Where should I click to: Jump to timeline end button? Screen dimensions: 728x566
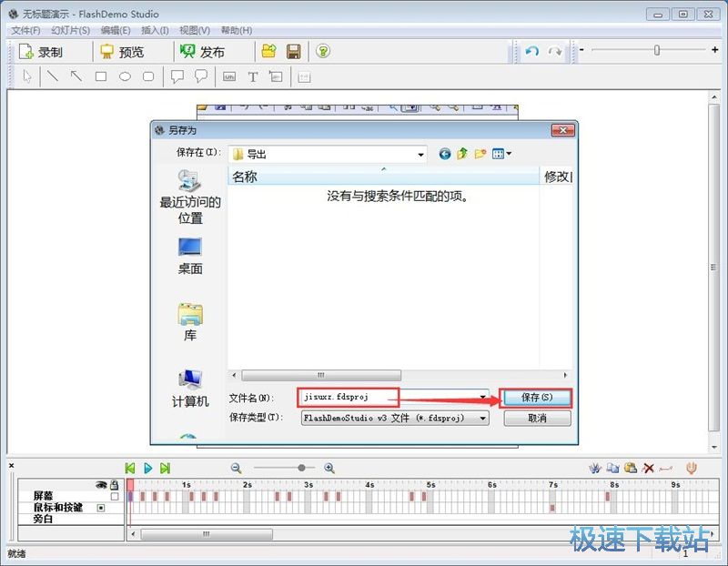click(x=166, y=468)
